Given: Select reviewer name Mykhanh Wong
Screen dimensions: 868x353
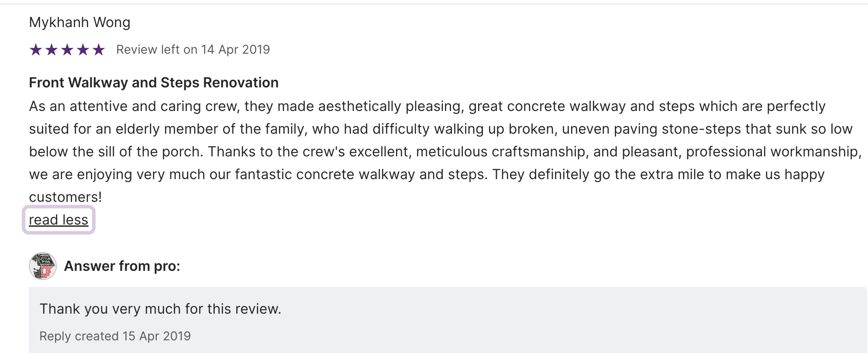Looking at the screenshot, I should tap(79, 22).
